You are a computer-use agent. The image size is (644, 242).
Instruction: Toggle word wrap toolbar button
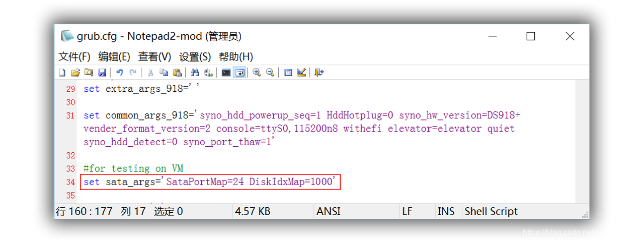pos(240,73)
